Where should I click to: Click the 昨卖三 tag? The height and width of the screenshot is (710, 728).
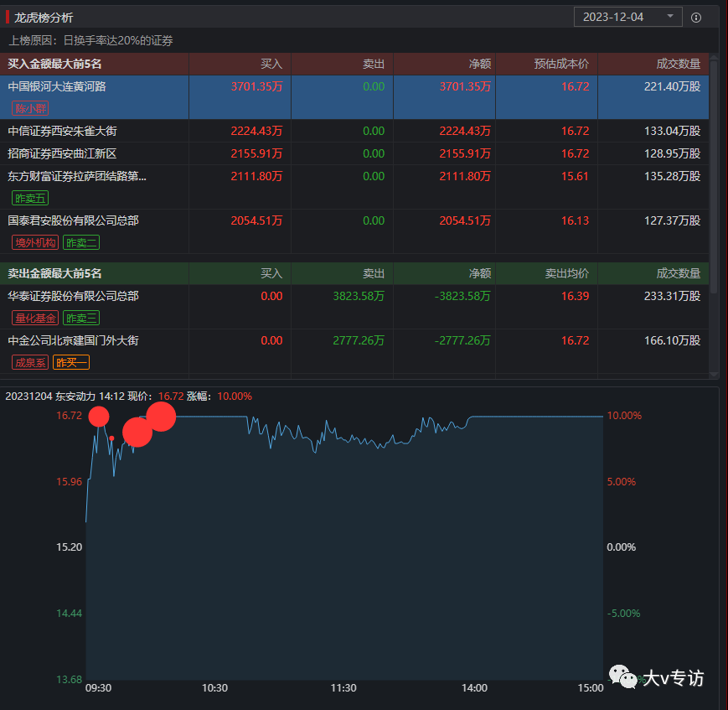click(x=81, y=319)
